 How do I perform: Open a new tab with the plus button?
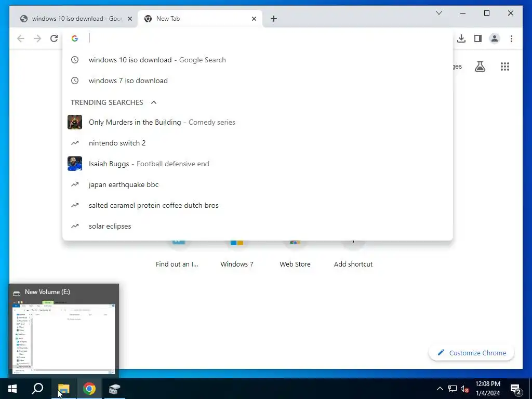(x=274, y=19)
